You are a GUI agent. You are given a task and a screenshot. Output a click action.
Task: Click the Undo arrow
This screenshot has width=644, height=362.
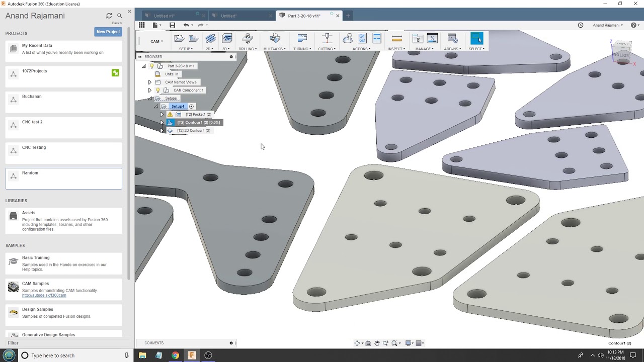tap(186, 25)
